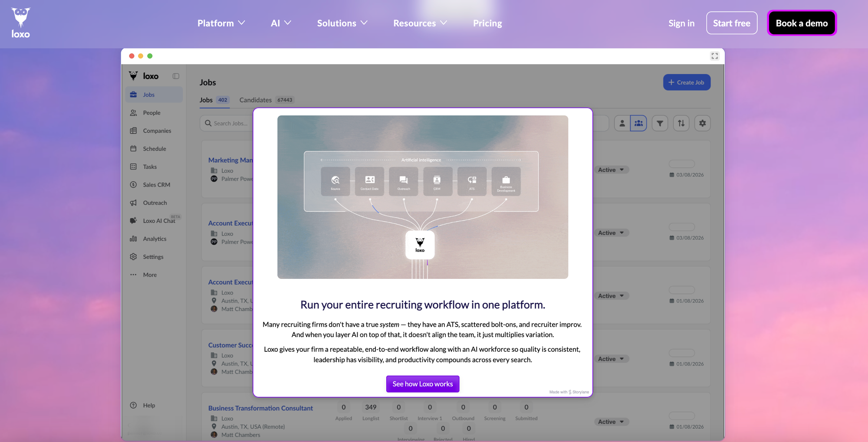Viewport: 868px width, 442px height.
Task: Toggle the single-person view filter
Action: coord(622,123)
